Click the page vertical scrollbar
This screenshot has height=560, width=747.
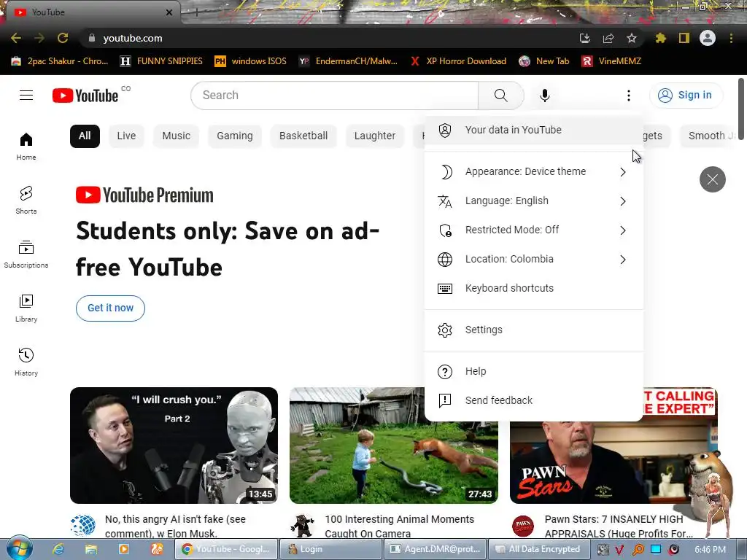click(x=741, y=109)
